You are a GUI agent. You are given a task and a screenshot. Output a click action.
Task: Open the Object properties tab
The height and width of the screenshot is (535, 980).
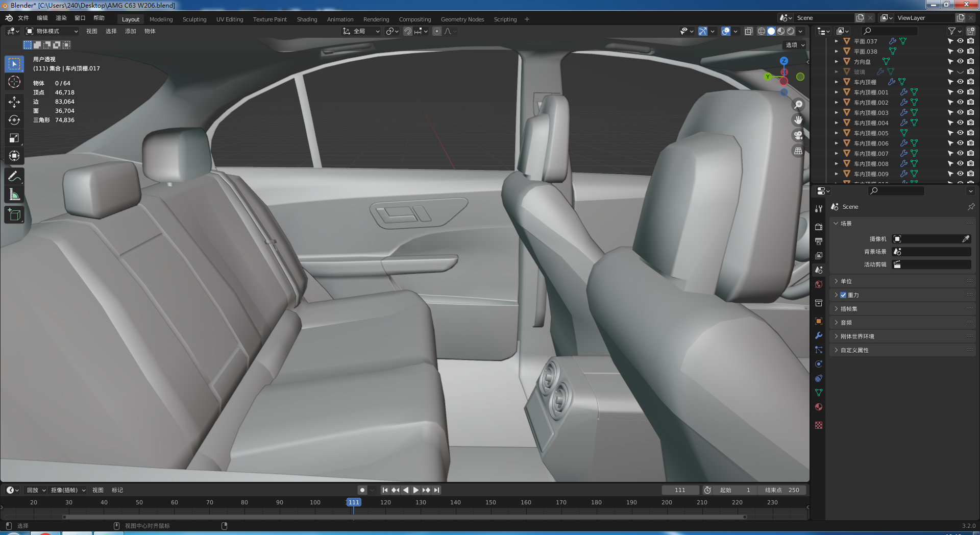(819, 321)
